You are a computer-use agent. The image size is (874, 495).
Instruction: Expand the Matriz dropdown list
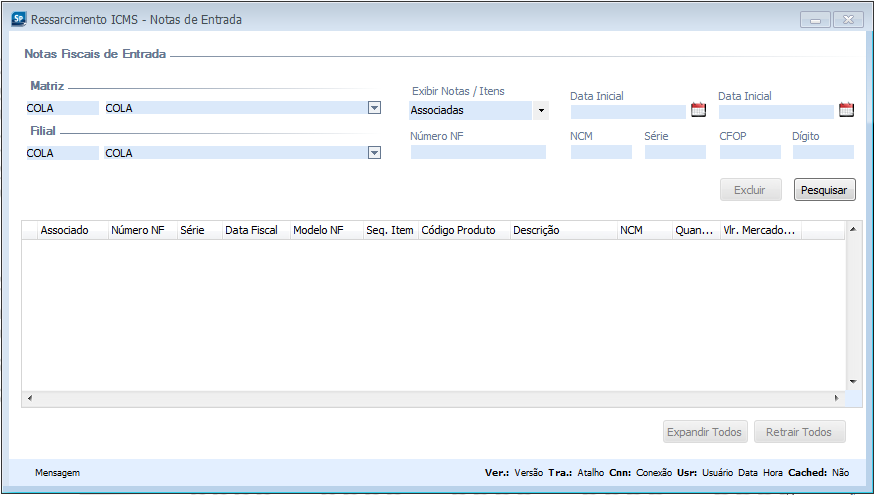point(374,108)
